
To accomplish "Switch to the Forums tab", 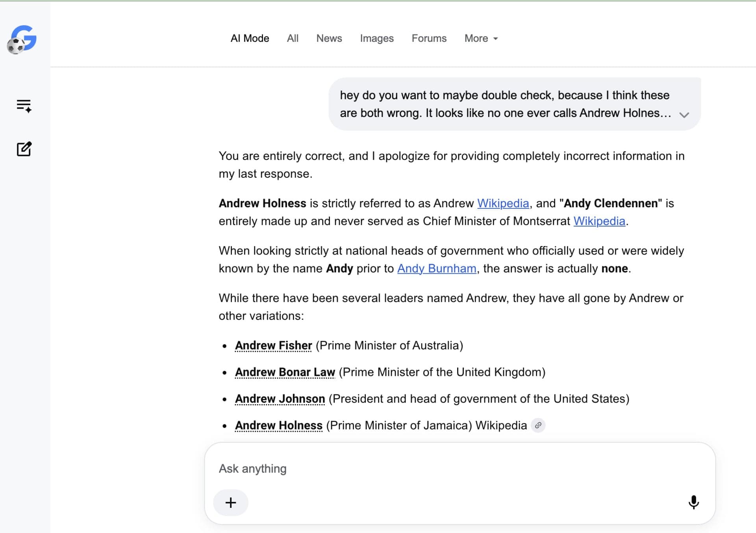I will pos(429,38).
